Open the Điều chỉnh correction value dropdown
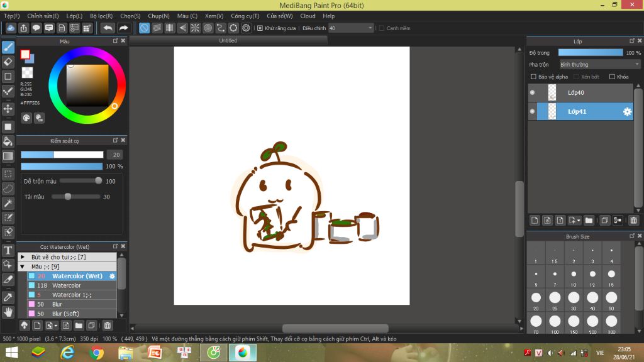 [351, 28]
